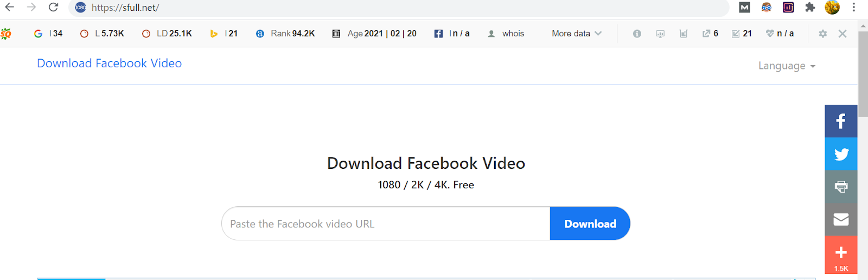Screen dimensions: 868x280
Task: Open the purple square extension icon
Action: pos(788,7)
